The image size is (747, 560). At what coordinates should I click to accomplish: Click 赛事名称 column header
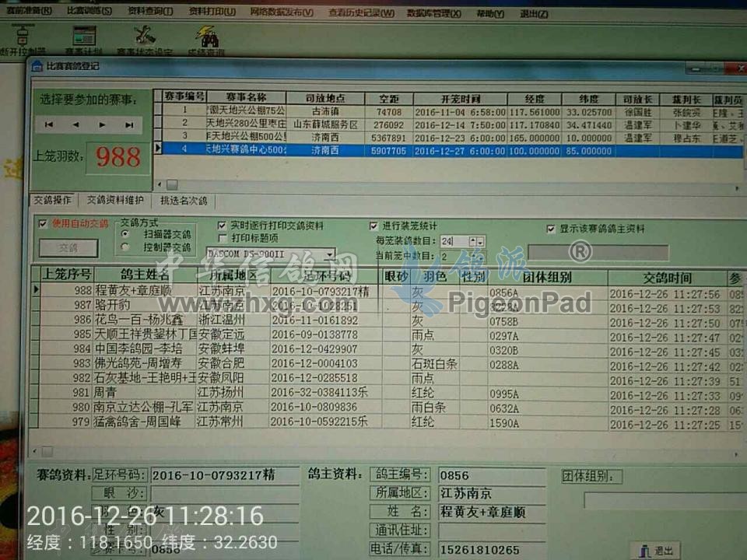(x=247, y=97)
